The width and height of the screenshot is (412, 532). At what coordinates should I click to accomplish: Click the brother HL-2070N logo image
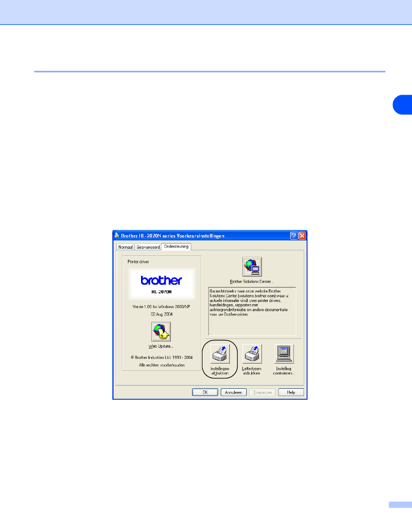point(161,284)
